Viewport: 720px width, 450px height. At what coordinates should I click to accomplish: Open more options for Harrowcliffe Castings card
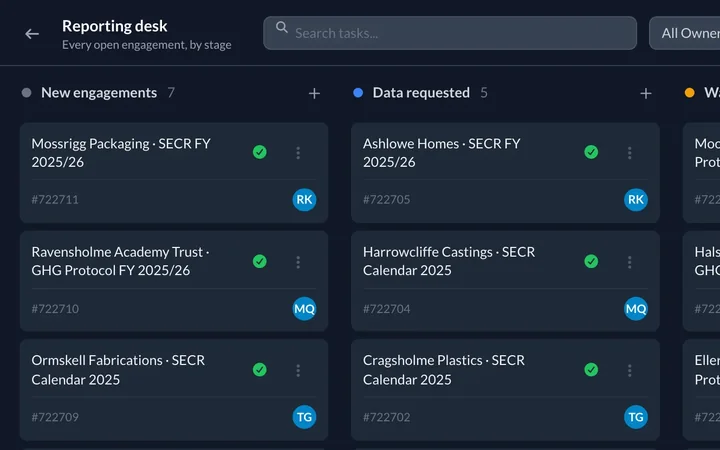[630, 262]
